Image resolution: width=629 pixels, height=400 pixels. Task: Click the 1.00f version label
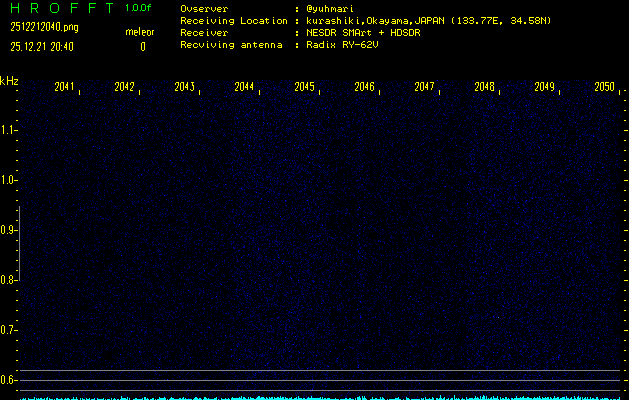tap(139, 9)
